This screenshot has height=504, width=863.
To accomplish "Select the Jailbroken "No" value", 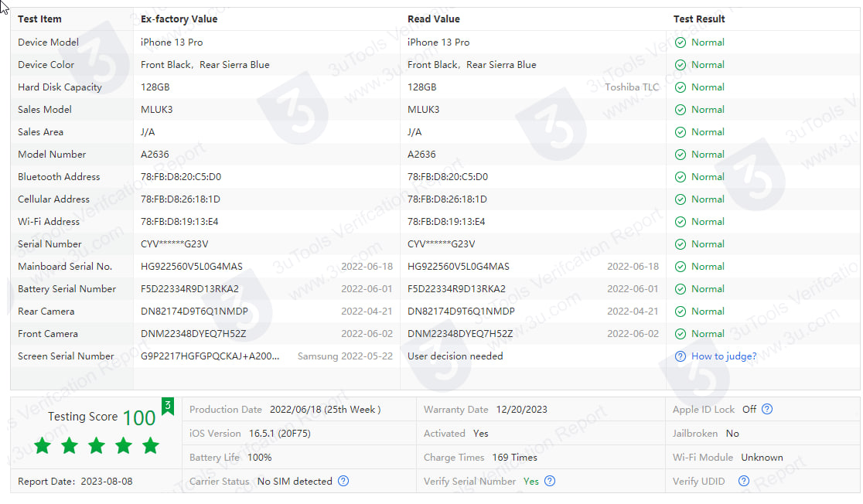I will 732,434.
